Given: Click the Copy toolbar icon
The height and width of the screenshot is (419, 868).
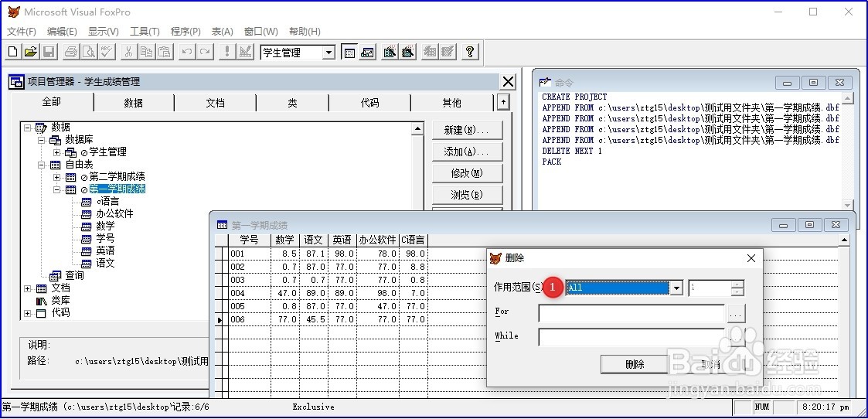Looking at the screenshot, I should (146, 52).
